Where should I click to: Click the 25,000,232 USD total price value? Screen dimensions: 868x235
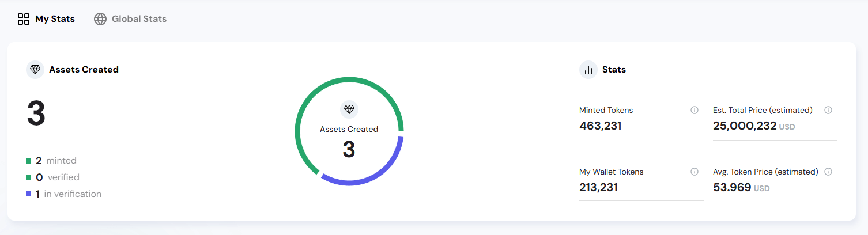pyautogui.click(x=745, y=126)
